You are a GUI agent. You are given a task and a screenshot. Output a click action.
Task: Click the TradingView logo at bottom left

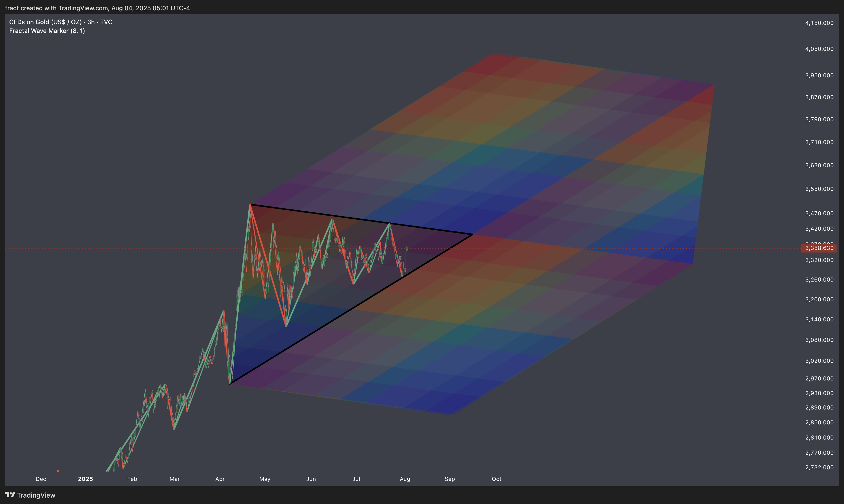coord(30,495)
